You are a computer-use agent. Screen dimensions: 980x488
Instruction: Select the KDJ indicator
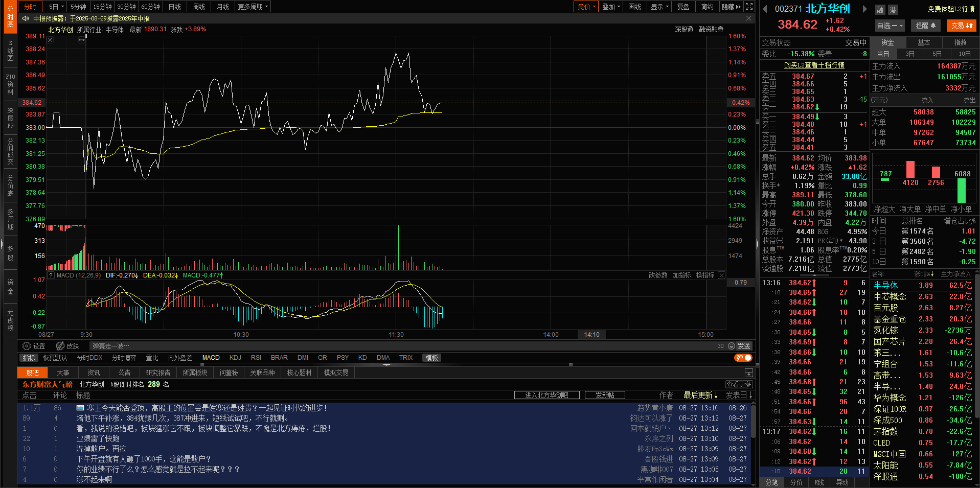(235, 358)
